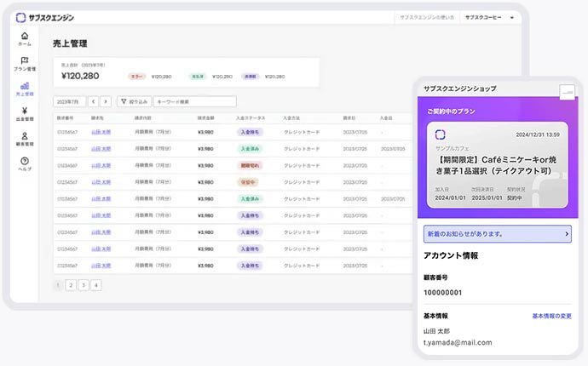Click the 入金方法 column header
Screen dimensions: 588x366
click(x=291, y=118)
